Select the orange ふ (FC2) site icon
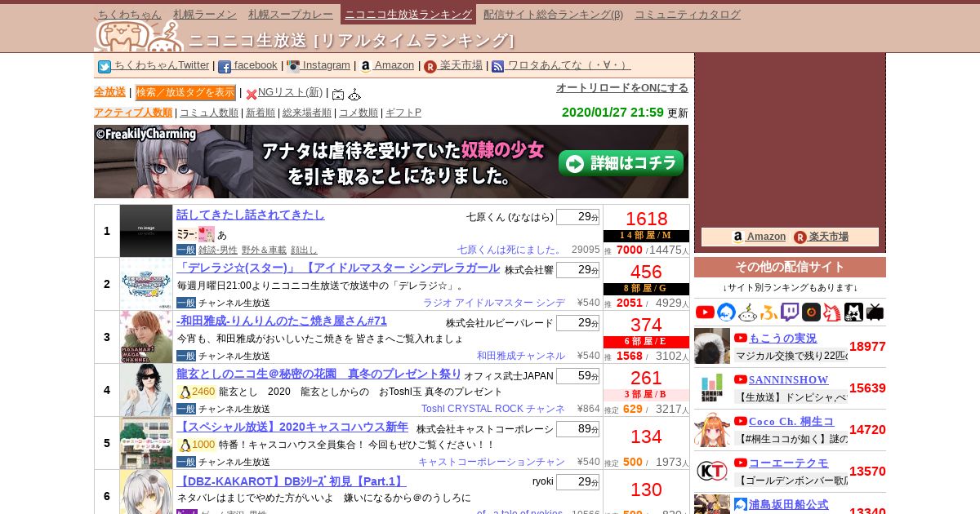 pos(768,312)
